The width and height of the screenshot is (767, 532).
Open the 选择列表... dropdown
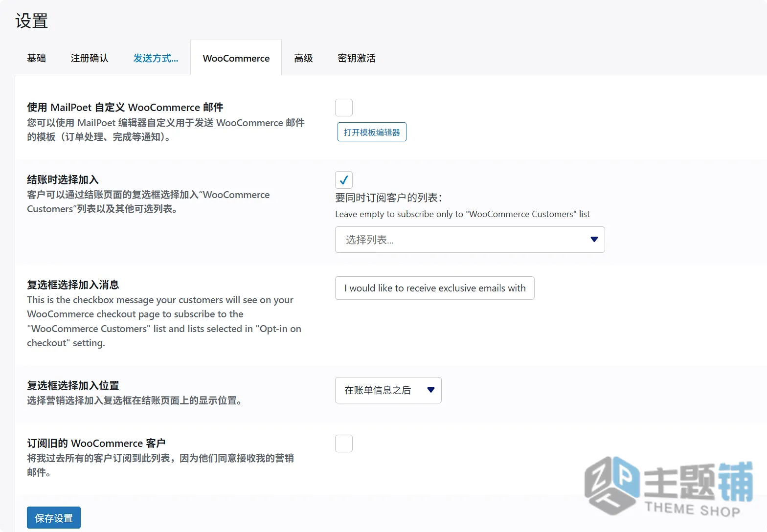pyautogui.click(x=470, y=240)
